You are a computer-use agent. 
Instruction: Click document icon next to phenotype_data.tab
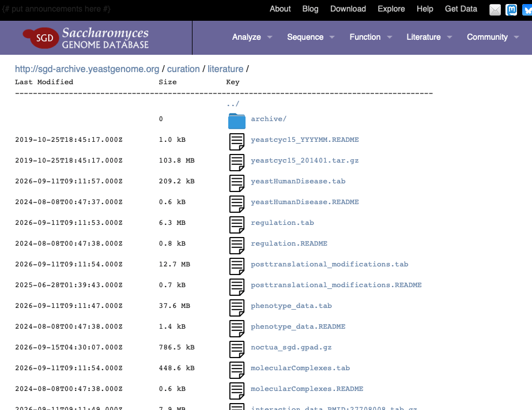click(x=236, y=307)
